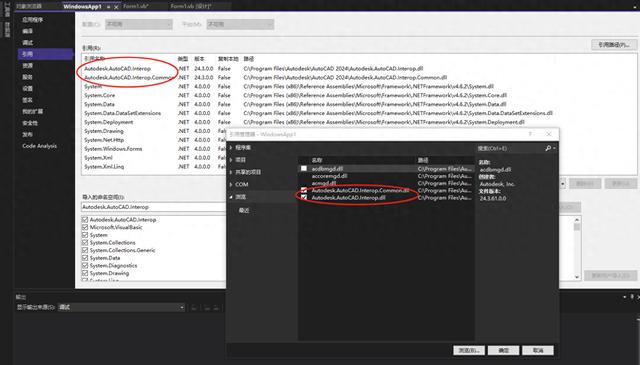
Task: Select 最近 (Recent) under Browse
Action: click(244, 211)
